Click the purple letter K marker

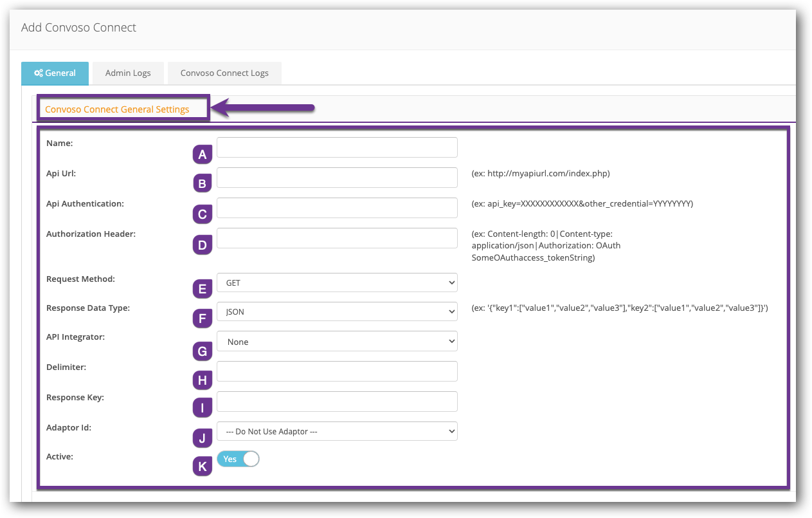tap(203, 467)
